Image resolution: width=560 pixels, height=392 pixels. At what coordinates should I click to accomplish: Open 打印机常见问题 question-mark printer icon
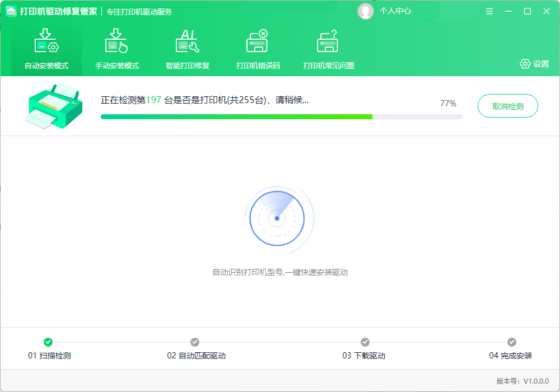[328, 41]
